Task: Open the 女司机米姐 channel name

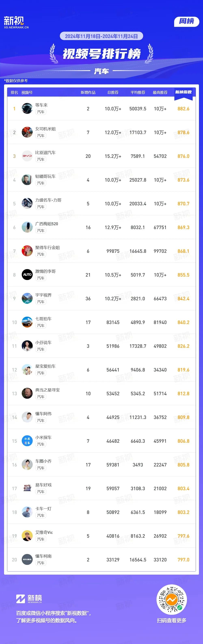Action: tap(45, 129)
